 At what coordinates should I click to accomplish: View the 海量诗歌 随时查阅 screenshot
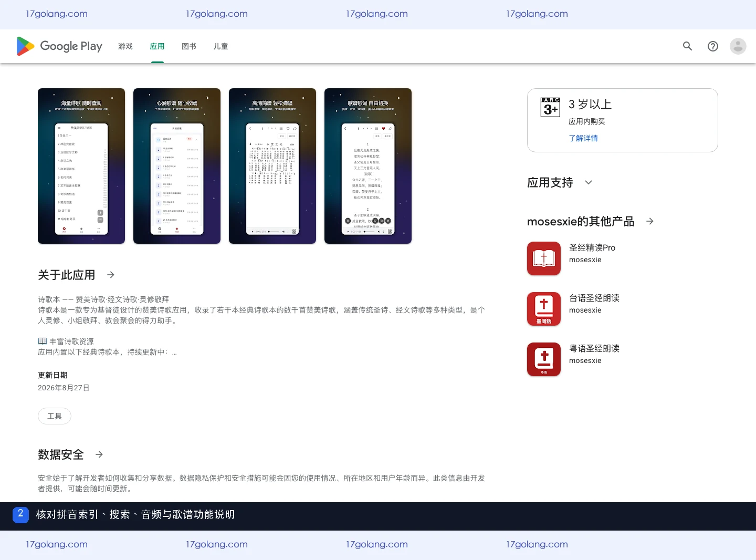pyautogui.click(x=81, y=166)
